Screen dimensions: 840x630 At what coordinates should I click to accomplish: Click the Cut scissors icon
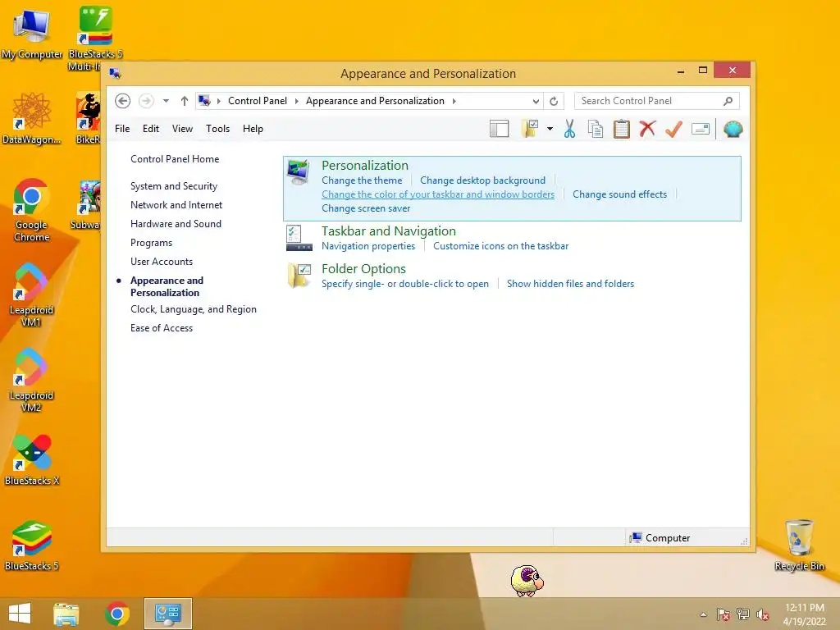point(569,129)
